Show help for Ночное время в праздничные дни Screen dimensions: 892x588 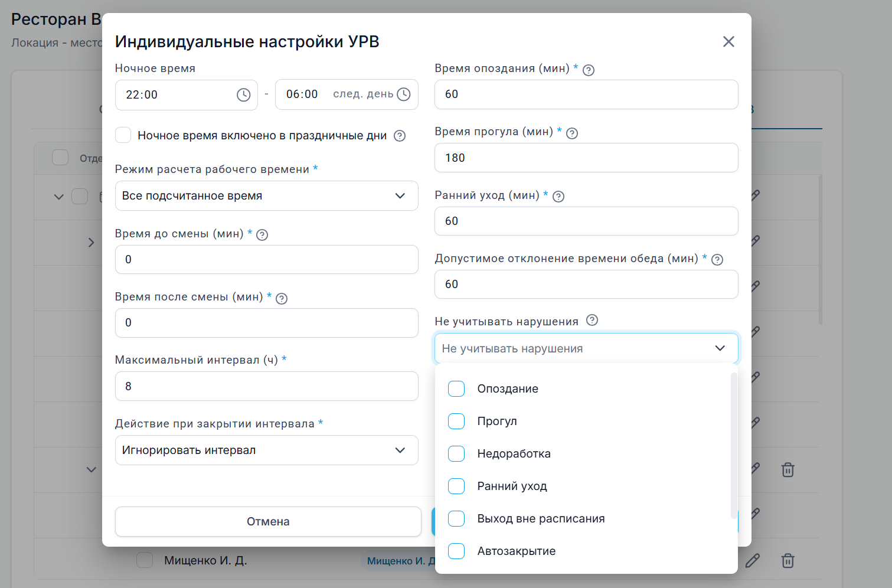click(400, 136)
